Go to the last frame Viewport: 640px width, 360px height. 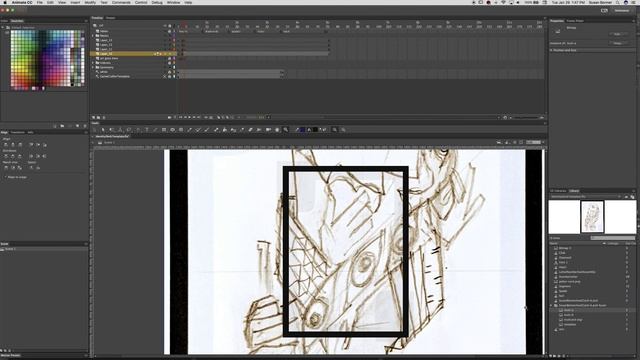tap(198, 118)
